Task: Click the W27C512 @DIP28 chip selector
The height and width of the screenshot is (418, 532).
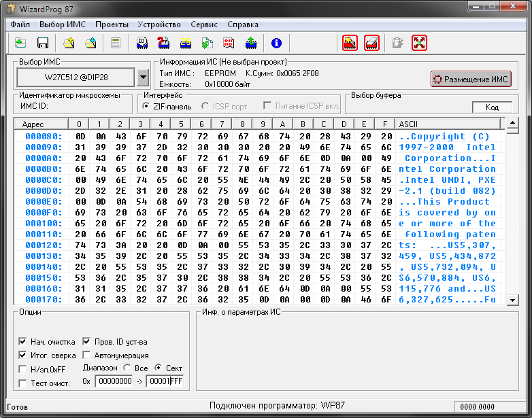Action: click(76, 77)
